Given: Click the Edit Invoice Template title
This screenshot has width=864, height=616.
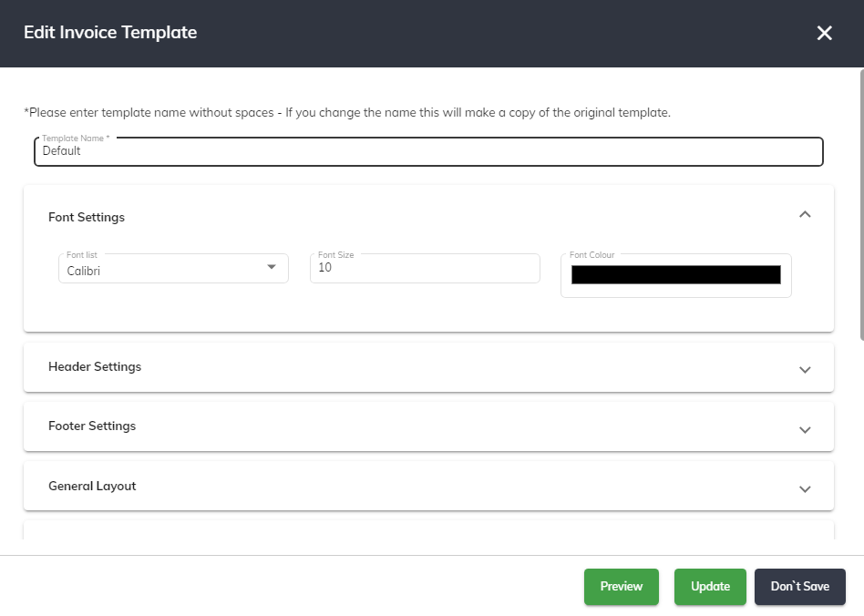Looking at the screenshot, I should click(110, 33).
